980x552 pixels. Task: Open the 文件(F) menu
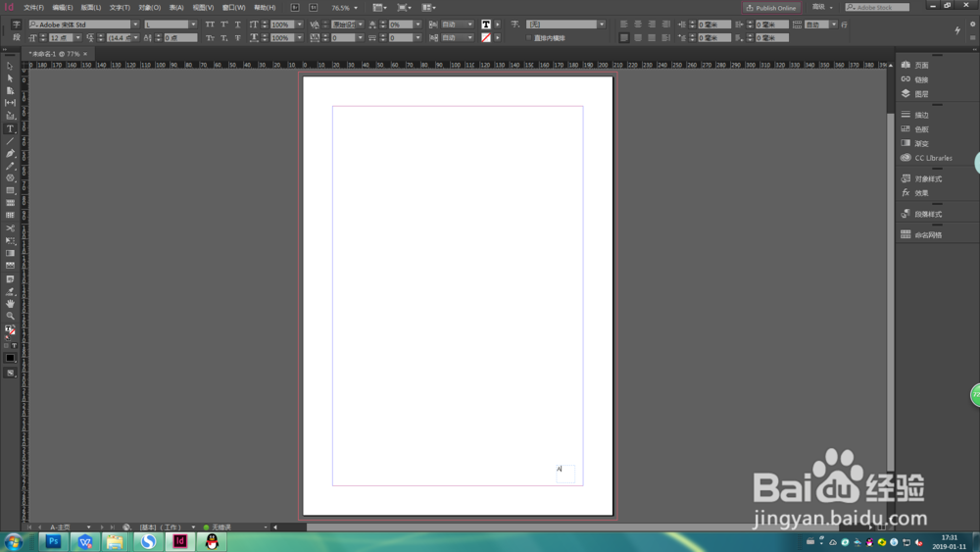pyautogui.click(x=33, y=8)
